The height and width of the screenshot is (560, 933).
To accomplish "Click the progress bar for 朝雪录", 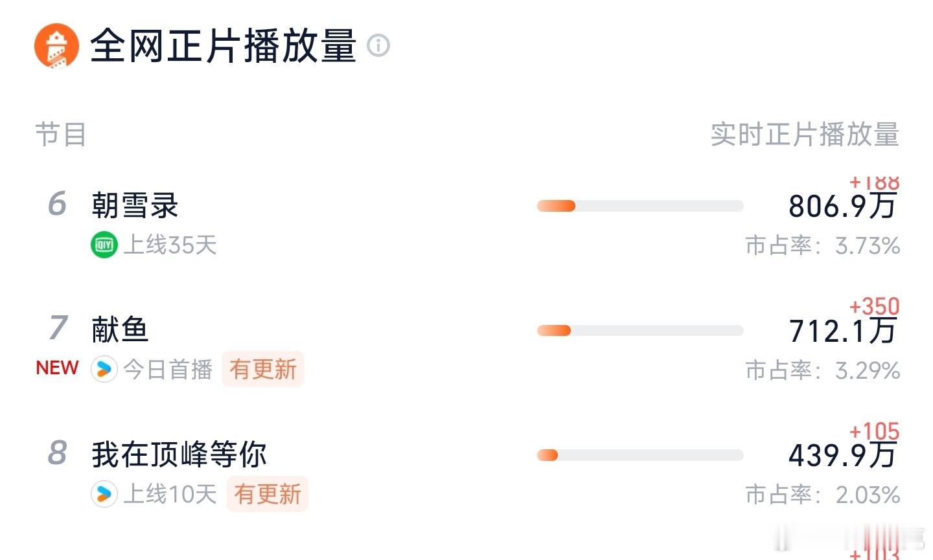I will pyautogui.click(x=640, y=206).
